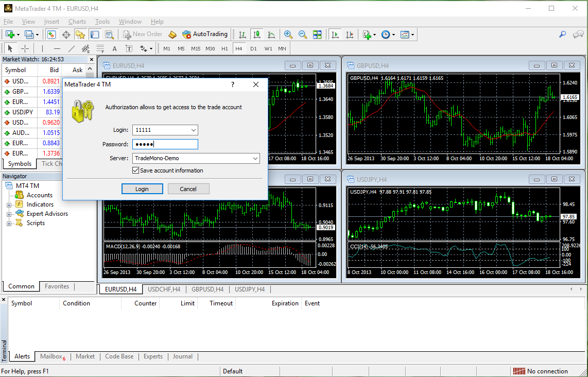
Task: Expand the Expert Advisors tree node
Action: [9, 214]
